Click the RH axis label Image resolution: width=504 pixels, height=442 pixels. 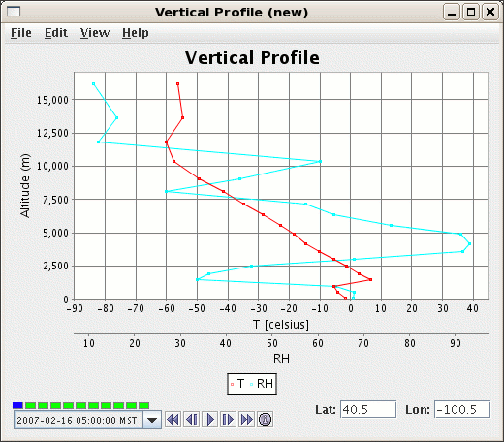pos(281,359)
